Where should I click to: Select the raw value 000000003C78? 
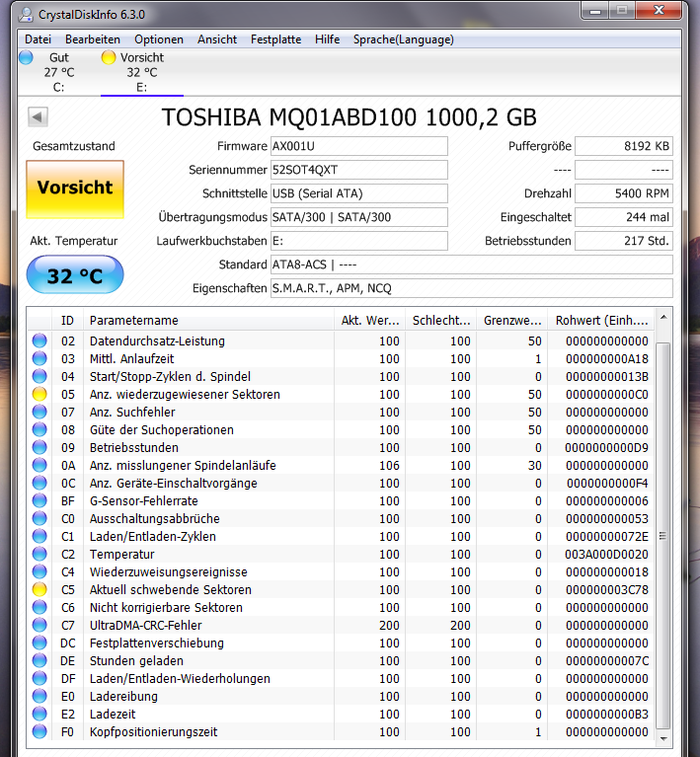[607, 590]
